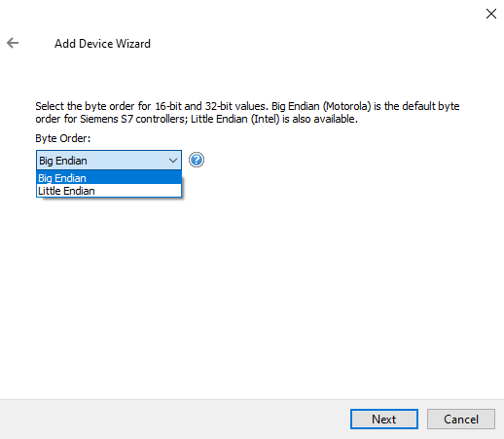504x439 pixels.
Task: Collapse the open Byte Order list using chevron
Action: tap(173, 161)
